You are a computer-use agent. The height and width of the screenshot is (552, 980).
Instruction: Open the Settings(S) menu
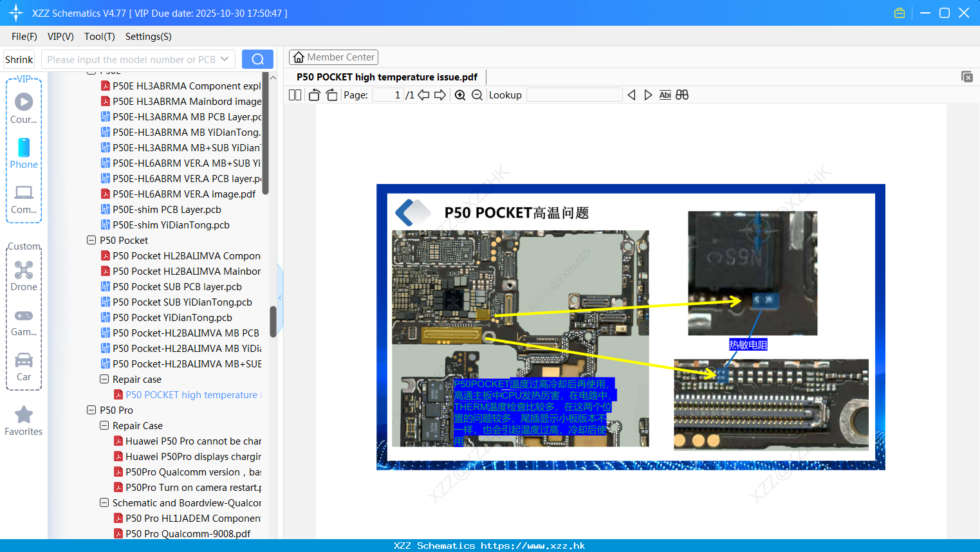(149, 37)
